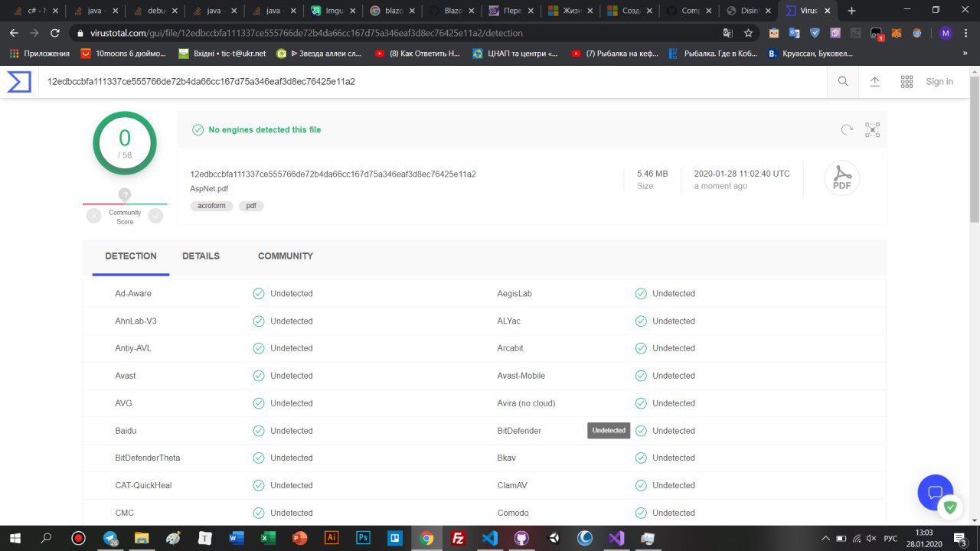Screen dimensions: 980x551
Task: Click the upload file icon in header
Action: pyautogui.click(x=874, y=81)
